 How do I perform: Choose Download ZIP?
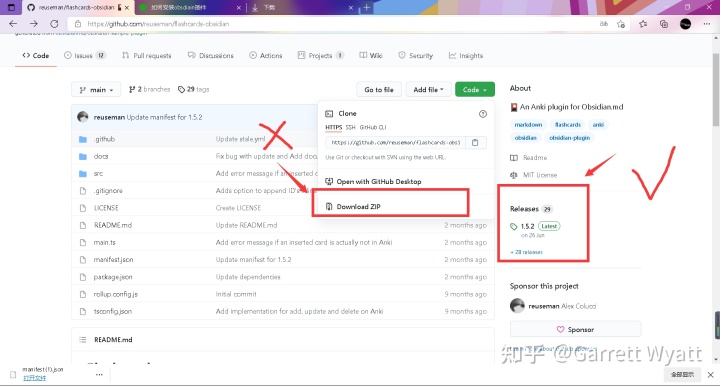tap(353, 207)
